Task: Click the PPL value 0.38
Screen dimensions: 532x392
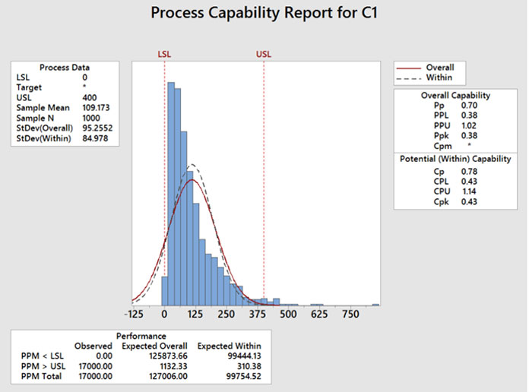Action: [469, 115]
